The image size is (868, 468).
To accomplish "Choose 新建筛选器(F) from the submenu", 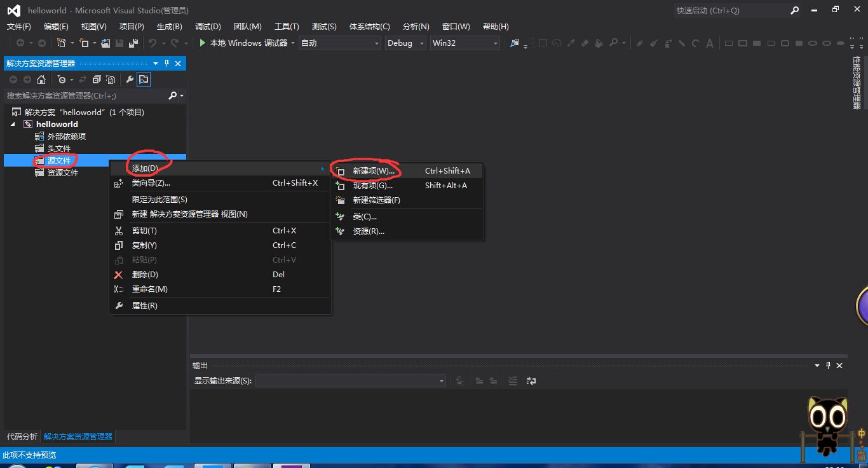I will coord(407,200).
